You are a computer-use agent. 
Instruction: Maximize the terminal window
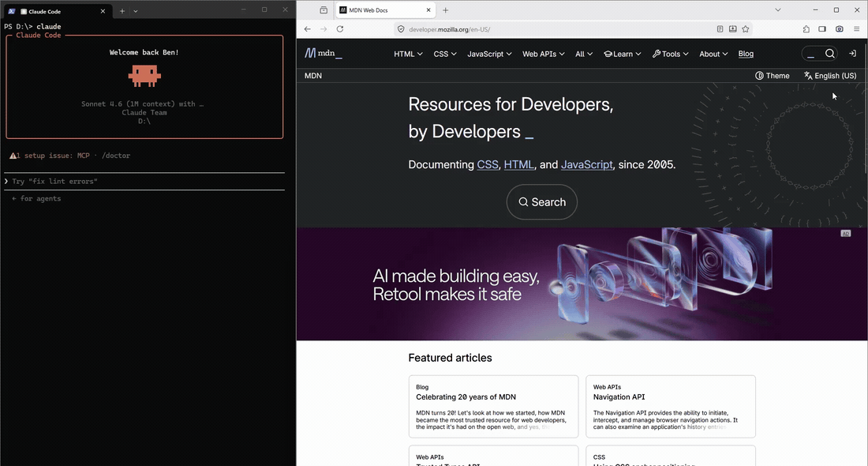pyautogui.click(x=264, y=9)
